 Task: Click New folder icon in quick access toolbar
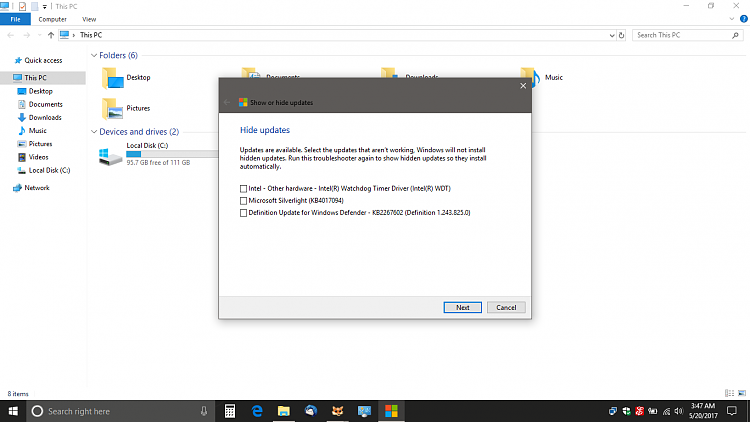34,6
